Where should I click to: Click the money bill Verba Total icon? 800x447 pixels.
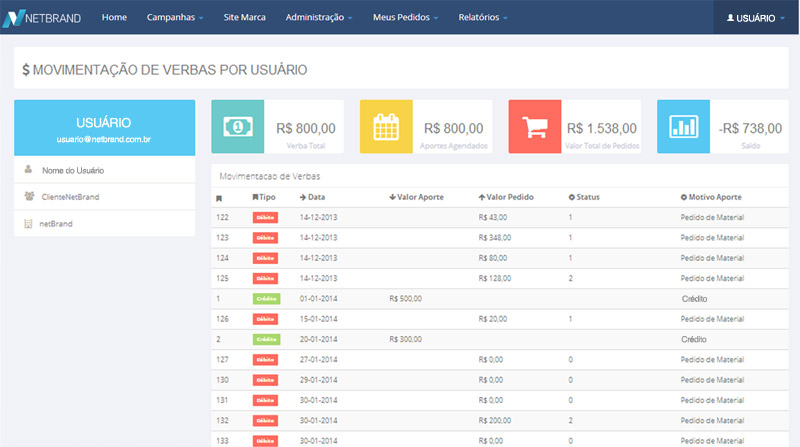click(238, 127)
